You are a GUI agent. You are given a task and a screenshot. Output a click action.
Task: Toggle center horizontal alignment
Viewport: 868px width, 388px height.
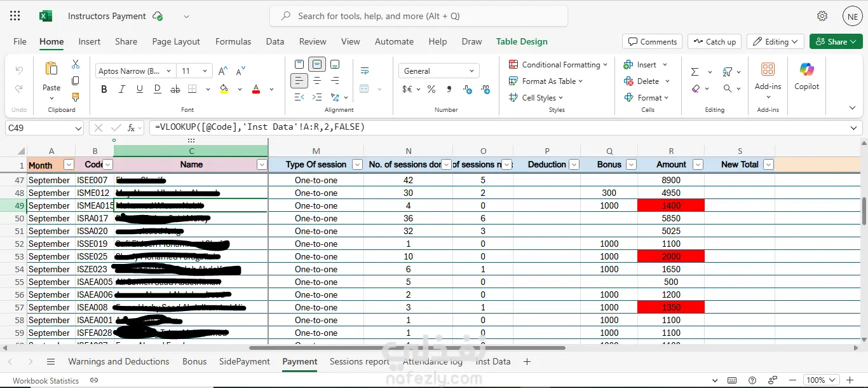click(317, 81)
